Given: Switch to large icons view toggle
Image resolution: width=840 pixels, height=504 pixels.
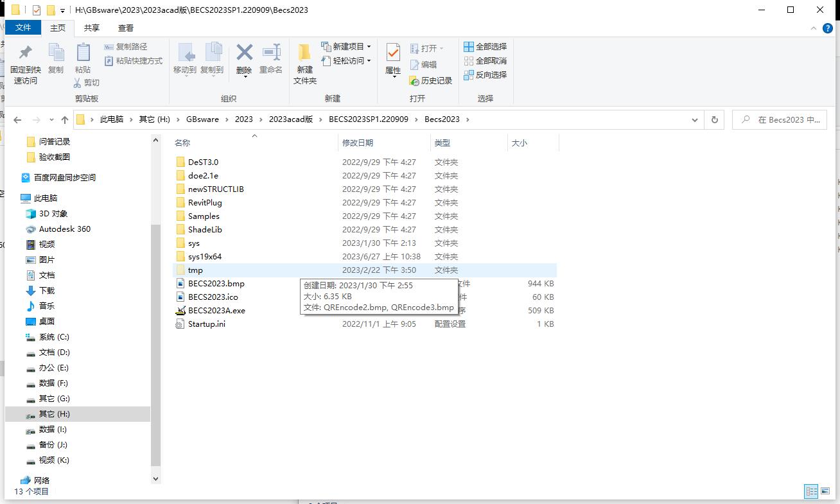Looking at the screenshot, I should point(826,492).
